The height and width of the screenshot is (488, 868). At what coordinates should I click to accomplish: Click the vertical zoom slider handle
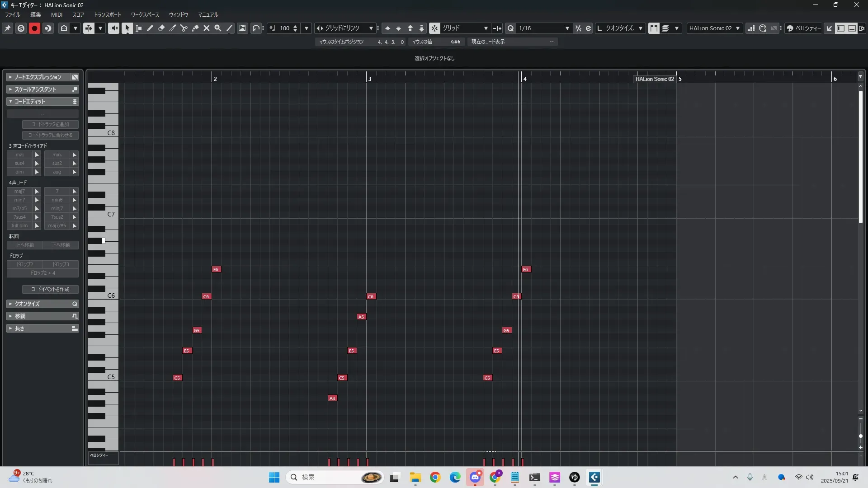click(x=860, y=436)
